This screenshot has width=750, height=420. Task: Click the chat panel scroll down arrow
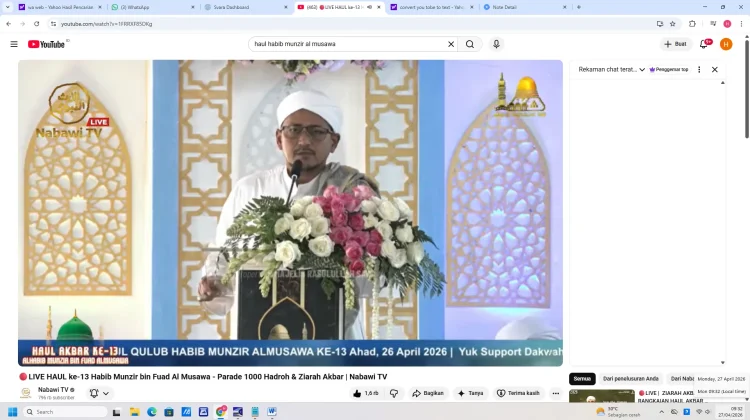722,363
